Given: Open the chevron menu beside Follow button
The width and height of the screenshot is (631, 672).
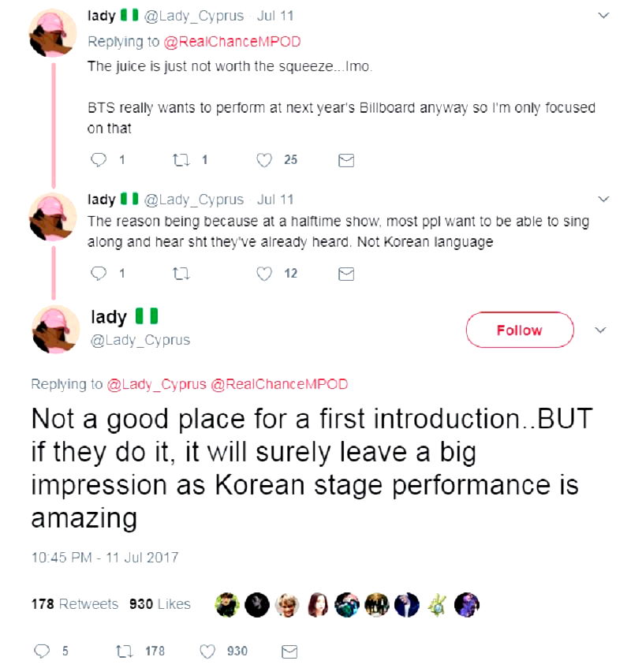Looking at the screenshot, I should click(599, 330).
